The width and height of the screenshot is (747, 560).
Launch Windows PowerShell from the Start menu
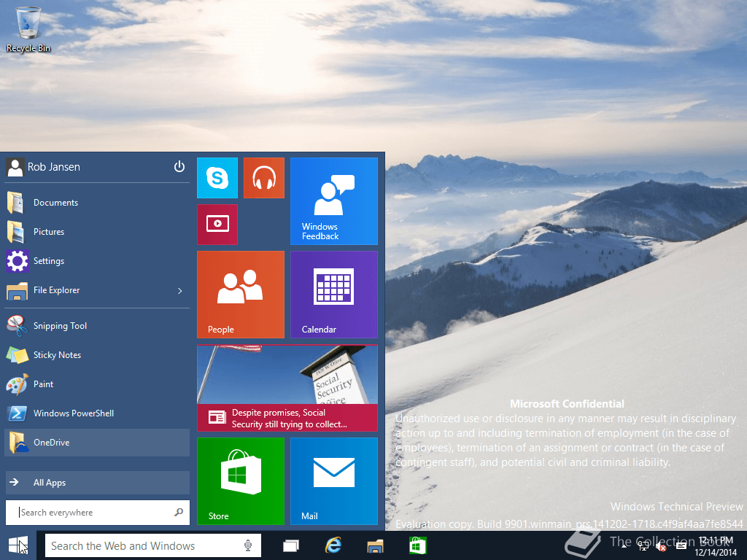click(97, 413)
